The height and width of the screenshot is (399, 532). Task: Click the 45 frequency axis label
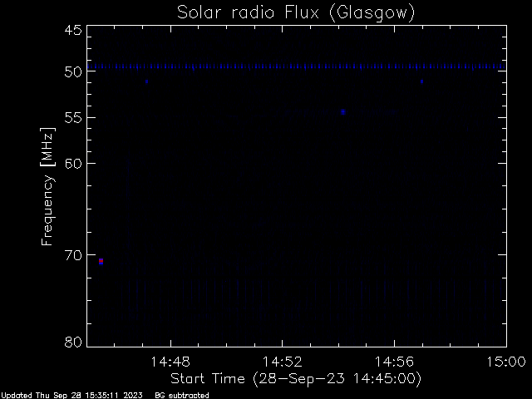click(x=73, y=30)
